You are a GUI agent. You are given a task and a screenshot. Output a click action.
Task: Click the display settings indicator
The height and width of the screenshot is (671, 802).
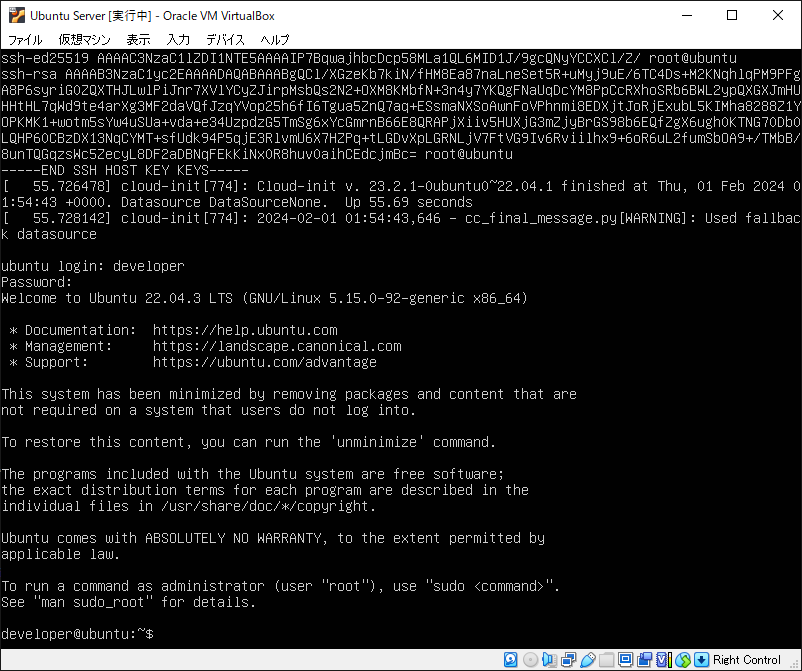point(625,660)
